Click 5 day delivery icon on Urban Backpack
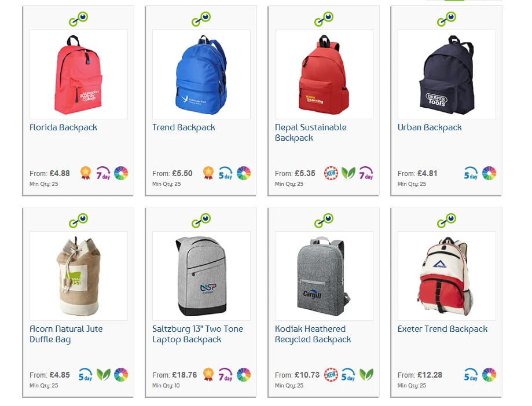This screenshot has height=406, width=532. [x=471, y=173]
